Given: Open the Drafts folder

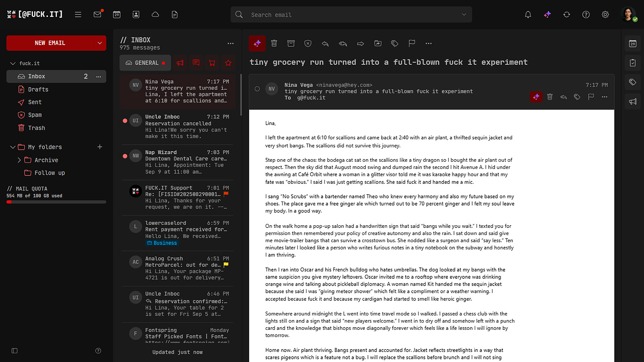Looking at the screenshot, I should 38,89.
